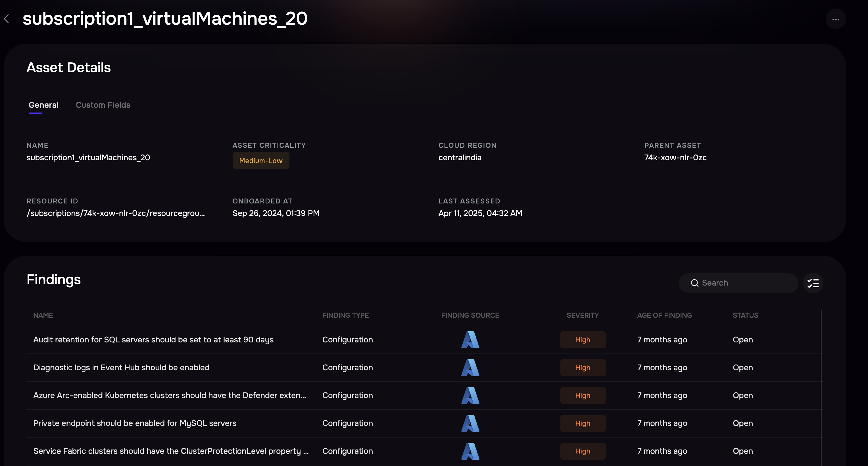This screenshot has width=868, height=466.
Task: Click '7 months ago' in Private endpoint row
Action: tap(662, 423)
